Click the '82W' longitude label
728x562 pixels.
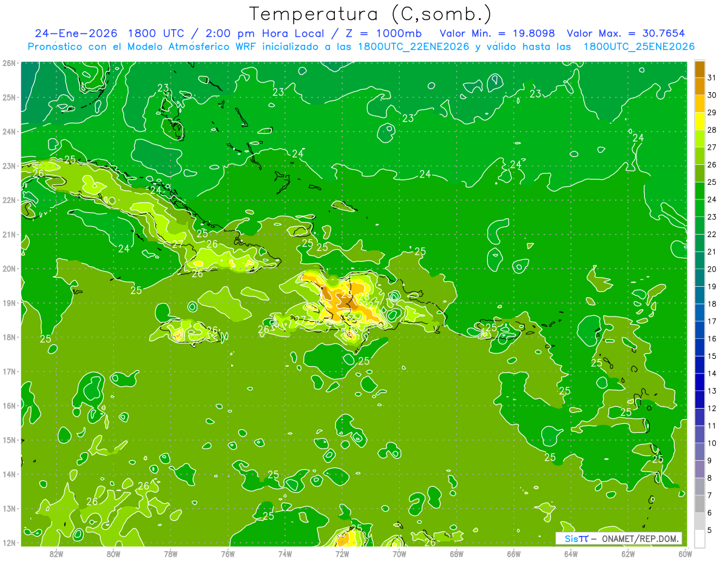click(x=56, y=554)
